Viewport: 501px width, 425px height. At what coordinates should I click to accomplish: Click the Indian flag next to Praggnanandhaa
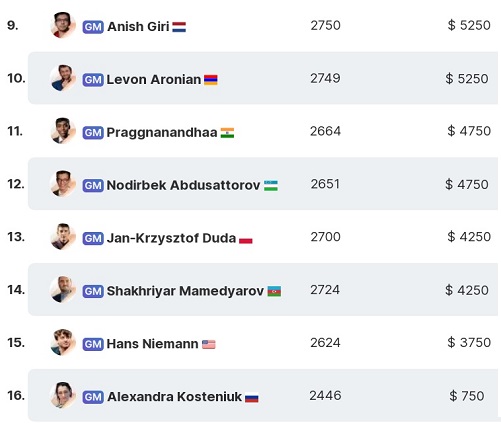(x=227, y=133)
